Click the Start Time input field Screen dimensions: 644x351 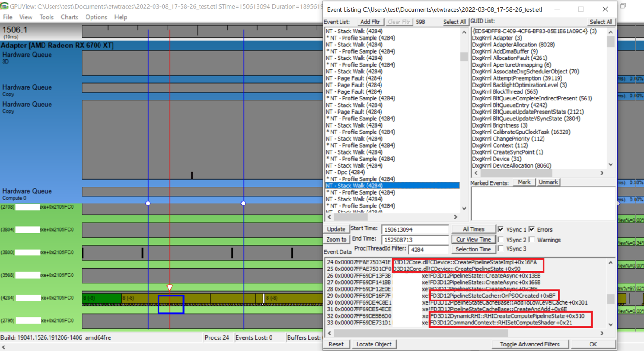tap(415, 229)
